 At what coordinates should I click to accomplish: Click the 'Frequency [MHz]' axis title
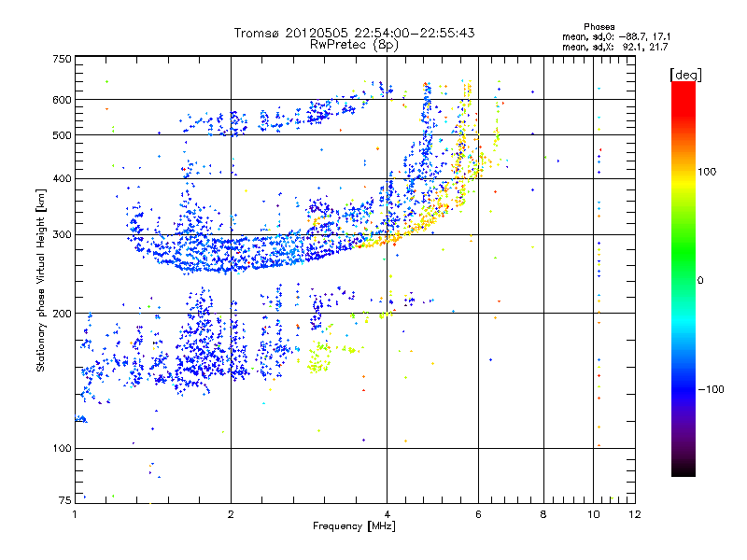click(354, 526)
